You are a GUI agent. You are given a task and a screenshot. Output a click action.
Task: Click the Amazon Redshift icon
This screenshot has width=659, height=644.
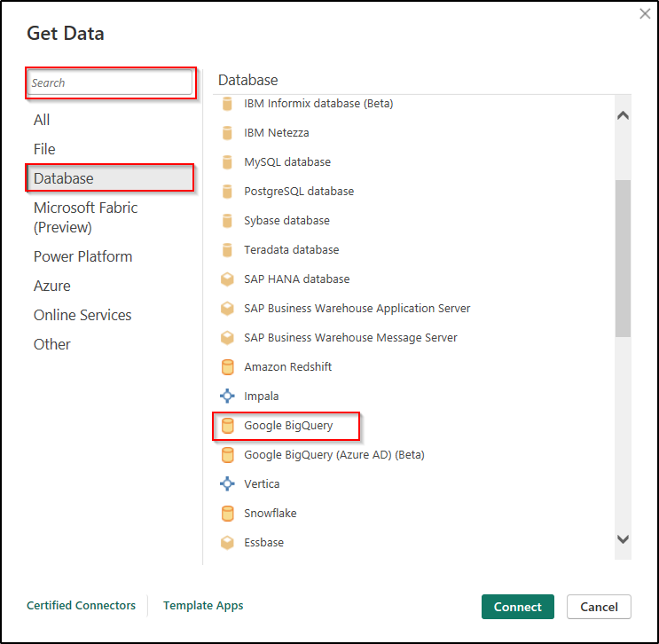tap(227, 367)
